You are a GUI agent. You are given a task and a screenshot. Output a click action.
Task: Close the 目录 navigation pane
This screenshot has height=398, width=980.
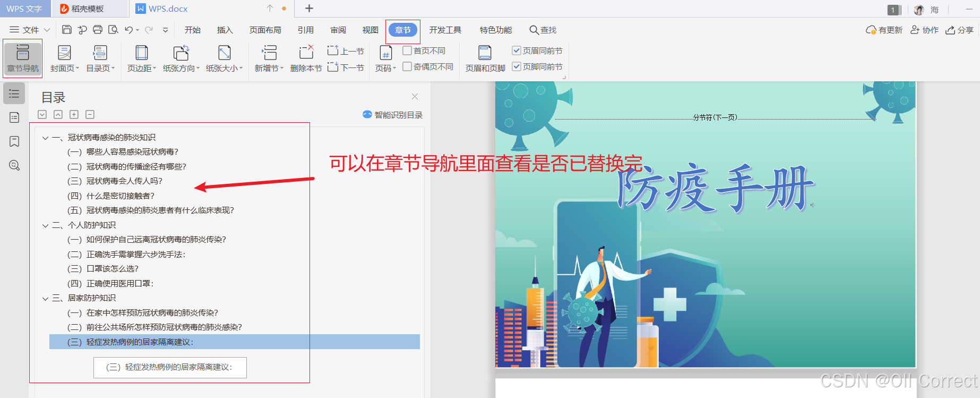(x=415, y=97)
